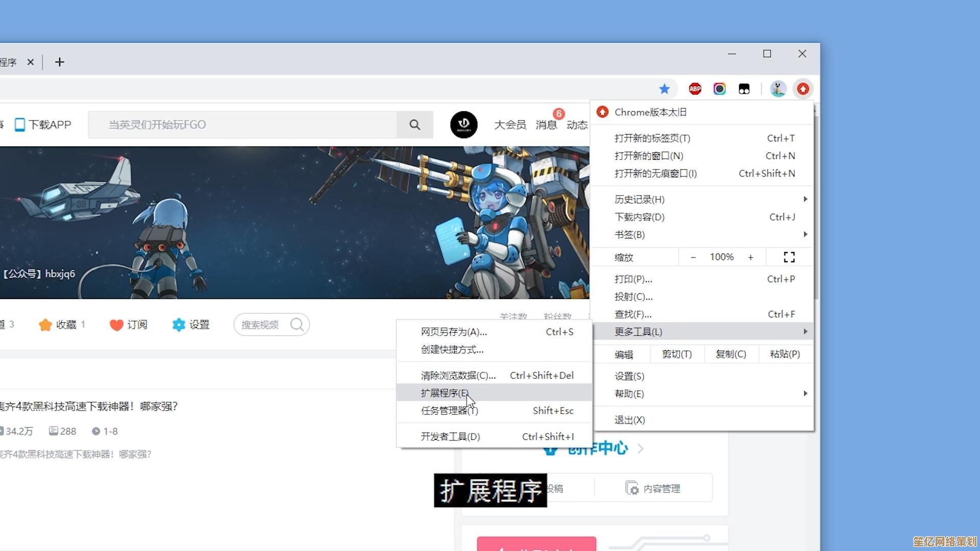
Task: Select 清除浏览数据(C) option
Action: 458,375
